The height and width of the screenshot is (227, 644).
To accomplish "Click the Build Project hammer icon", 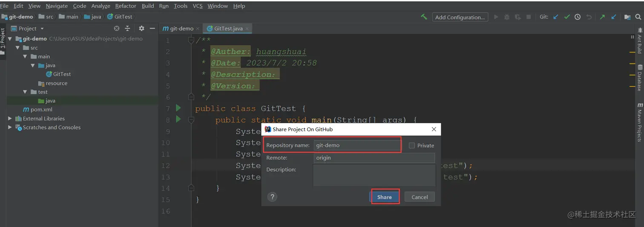I will tap(424, 17).
